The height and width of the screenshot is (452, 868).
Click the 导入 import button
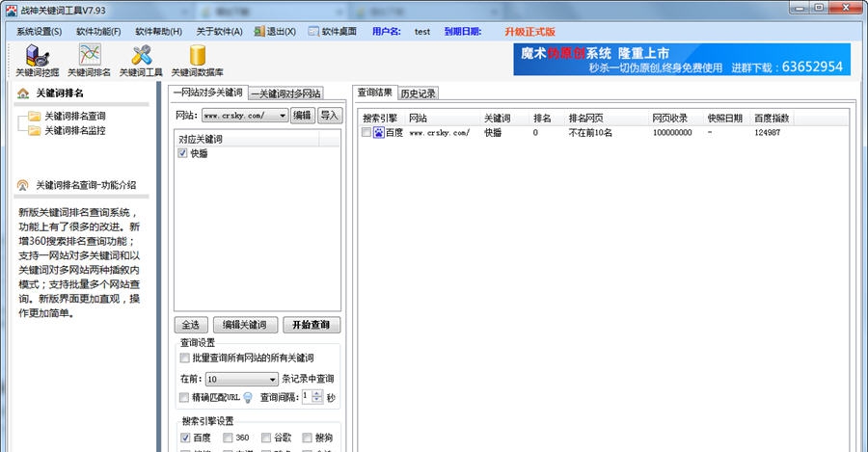330,116
